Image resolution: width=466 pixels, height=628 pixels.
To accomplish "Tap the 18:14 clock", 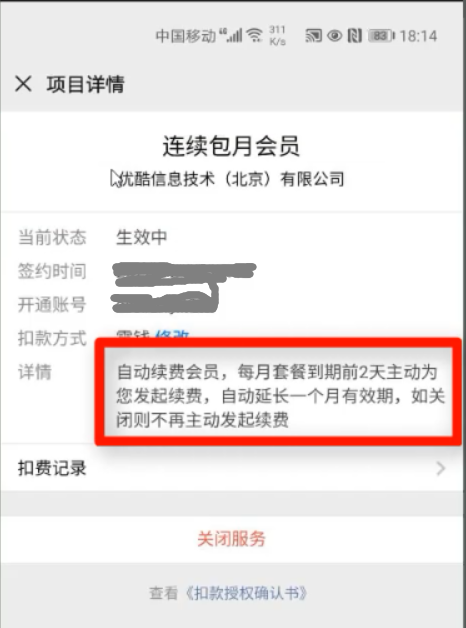I will click(x=418, y=36).
